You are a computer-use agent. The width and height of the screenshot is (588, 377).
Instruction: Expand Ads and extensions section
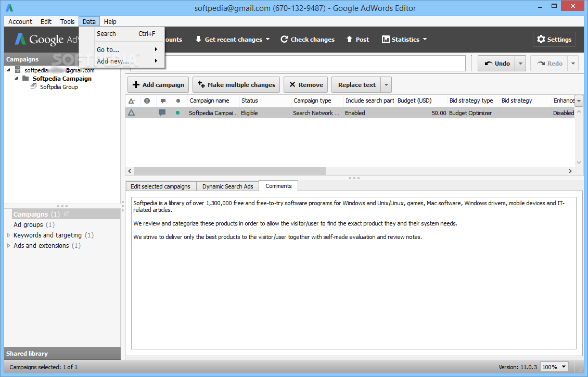click(x=9, y=246)
